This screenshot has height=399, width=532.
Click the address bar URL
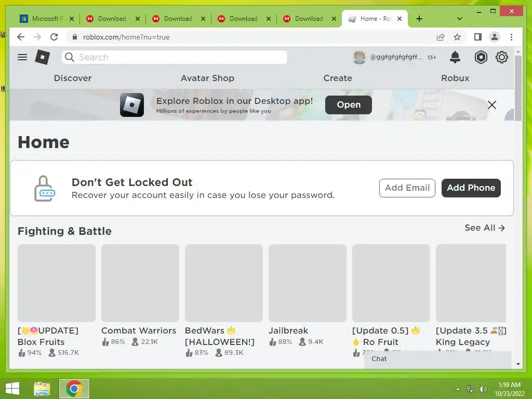click(x=126, y=37)
